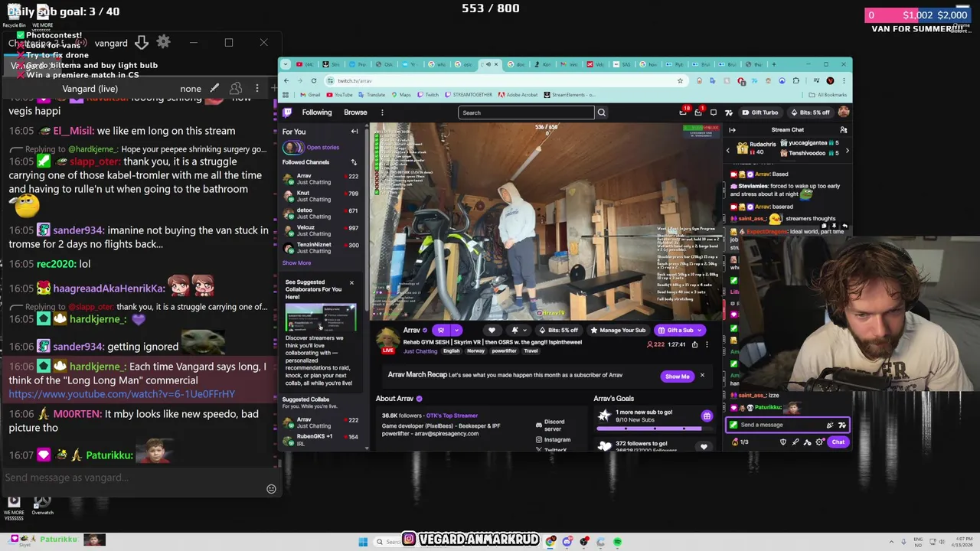This screenshot has width=980, height=551.
Task: Click Manage Your Sub
Action: click(618, 331)
